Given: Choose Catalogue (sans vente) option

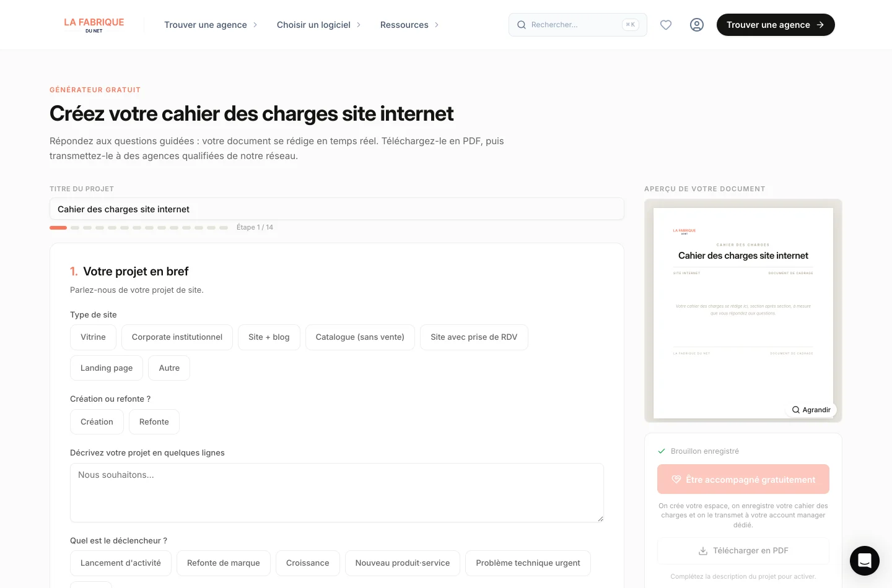Looking at the screenshot, I should click(x=360, y=337).
